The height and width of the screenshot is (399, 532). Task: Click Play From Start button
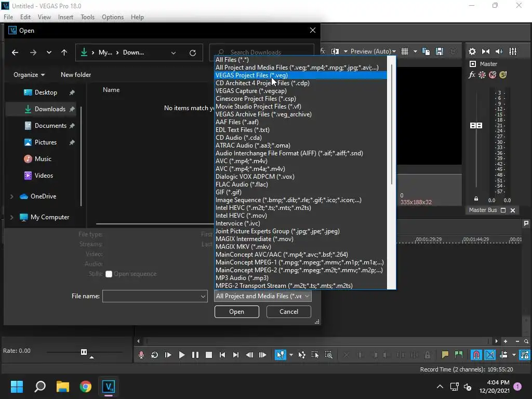(168, 355)
